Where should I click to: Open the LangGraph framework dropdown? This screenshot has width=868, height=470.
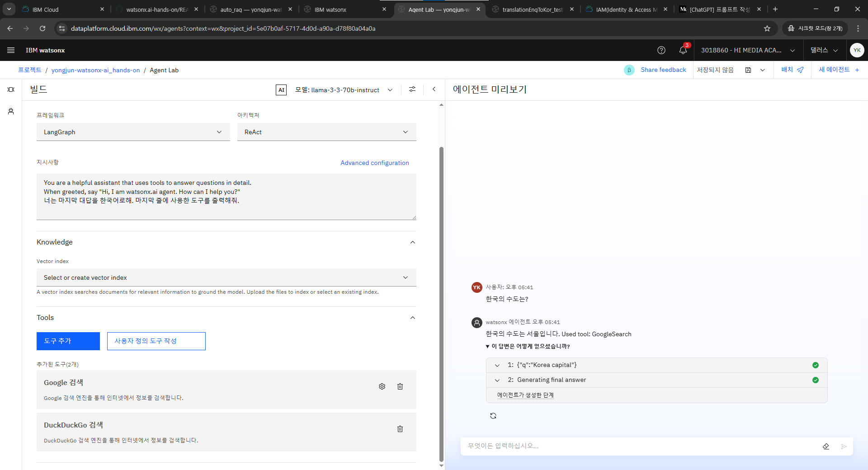[133, 132]
